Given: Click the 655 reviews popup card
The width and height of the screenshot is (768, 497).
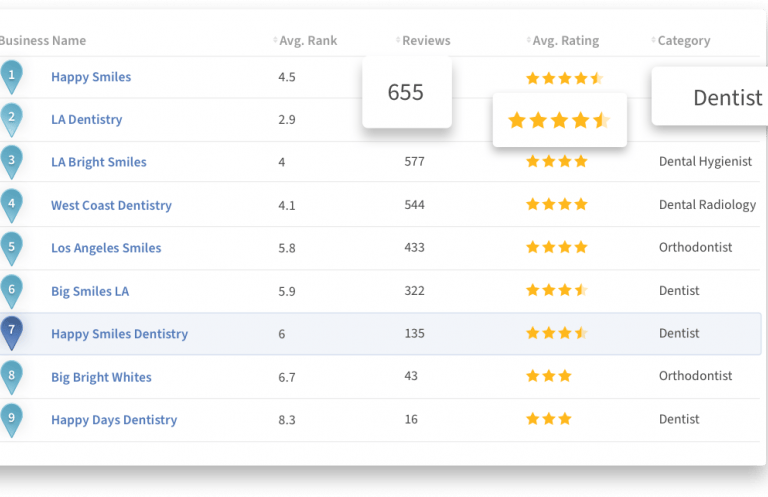Looking at the screenshot, I should (x=406, y=92).
